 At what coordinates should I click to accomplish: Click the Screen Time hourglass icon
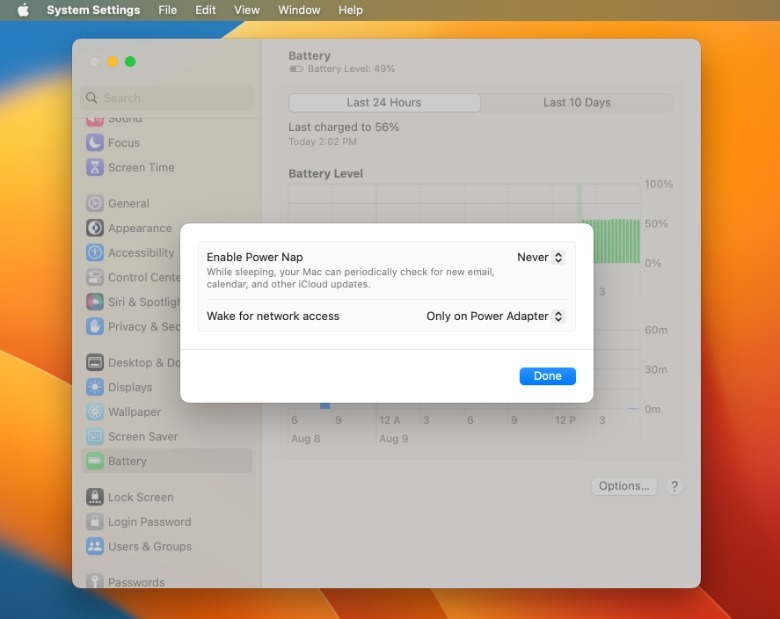[x=94, y=168]
